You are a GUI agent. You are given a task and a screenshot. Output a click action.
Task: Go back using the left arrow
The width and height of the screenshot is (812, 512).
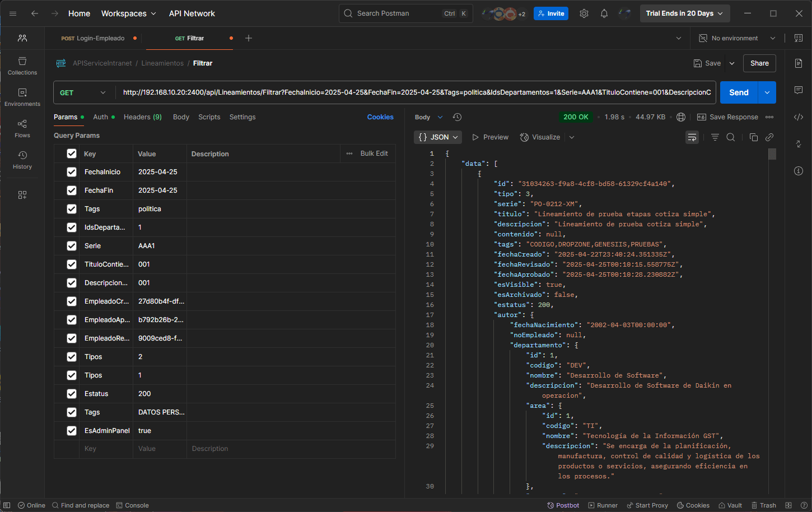pos(35,13)
